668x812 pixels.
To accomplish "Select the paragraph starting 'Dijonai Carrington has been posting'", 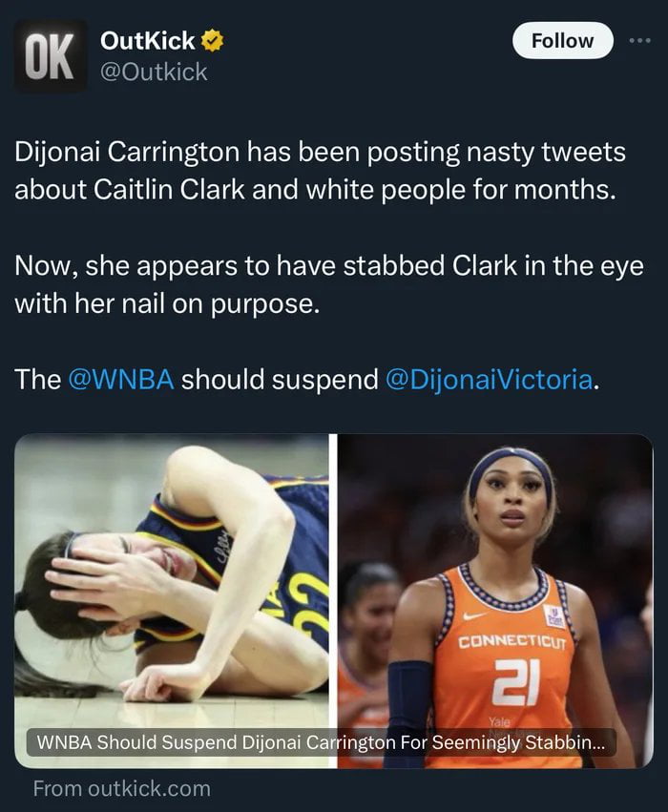I will click(x=320, y=171).
